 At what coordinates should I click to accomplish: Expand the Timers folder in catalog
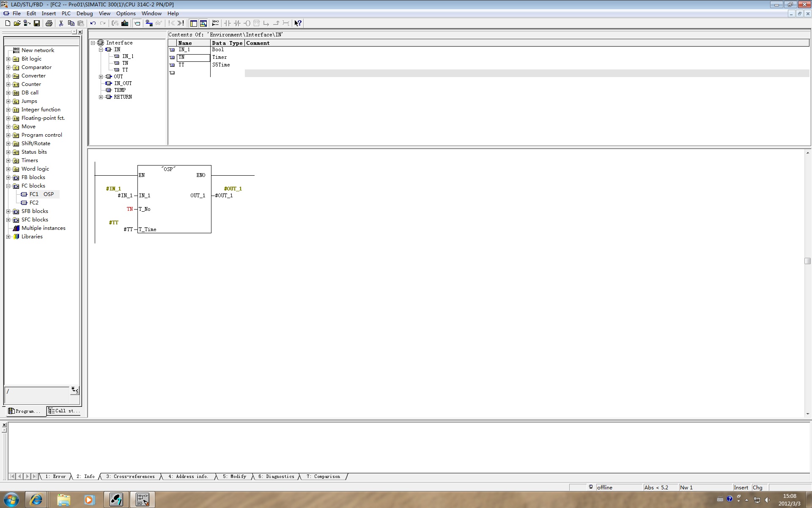(x=8, y=160)
